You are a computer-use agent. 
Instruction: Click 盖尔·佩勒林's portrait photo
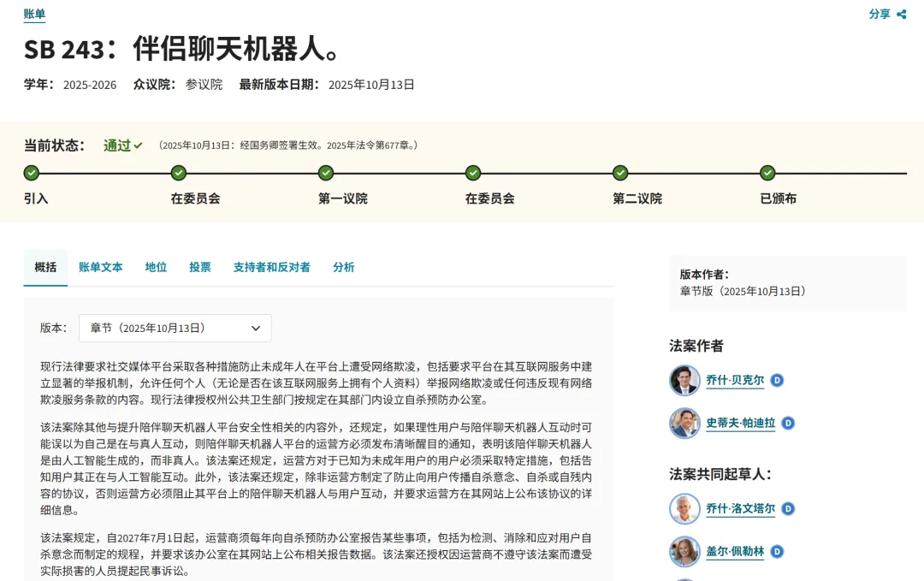click(684, 552)
